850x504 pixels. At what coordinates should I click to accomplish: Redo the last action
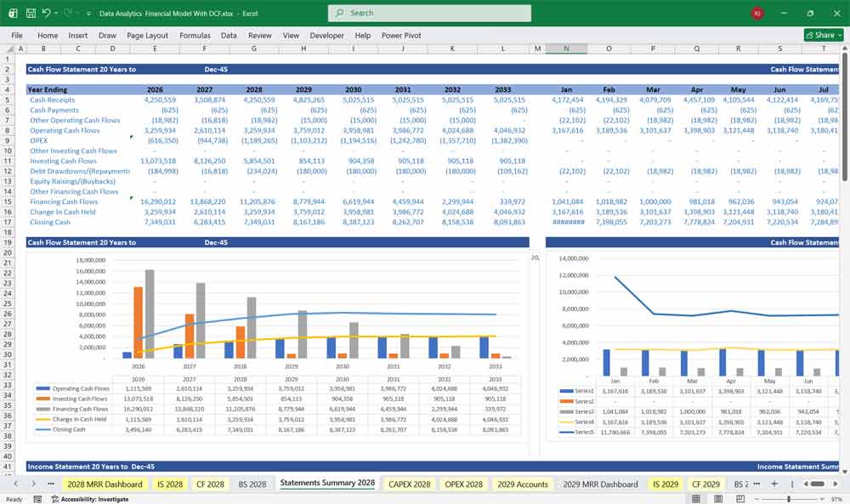[67, 13]
